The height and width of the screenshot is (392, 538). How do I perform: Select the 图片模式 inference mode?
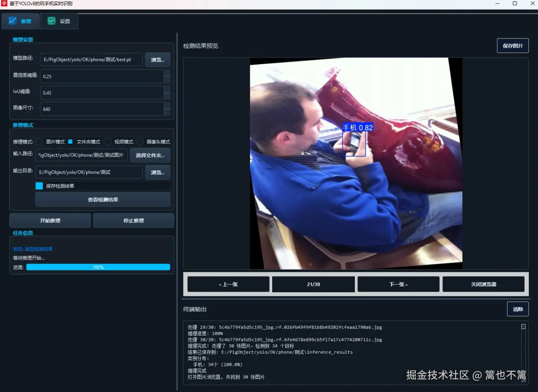click(x=38, y=141)
